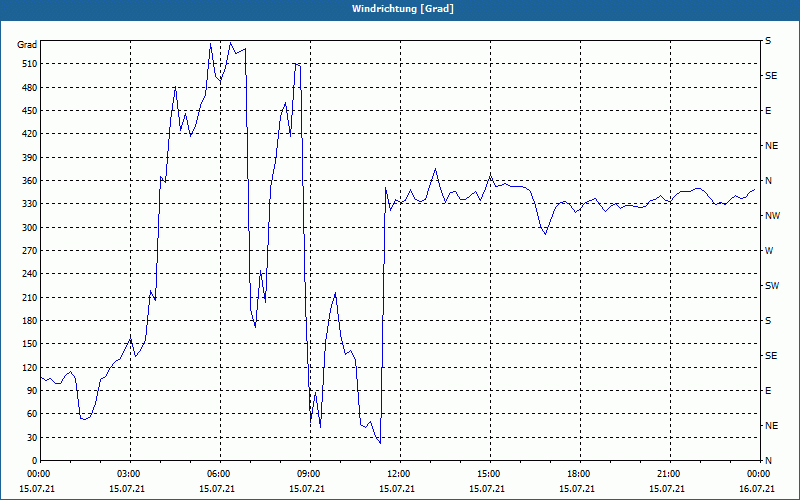Choose the 300 tick on the left axis
This screenshot has width=800, height=500.
30,228
